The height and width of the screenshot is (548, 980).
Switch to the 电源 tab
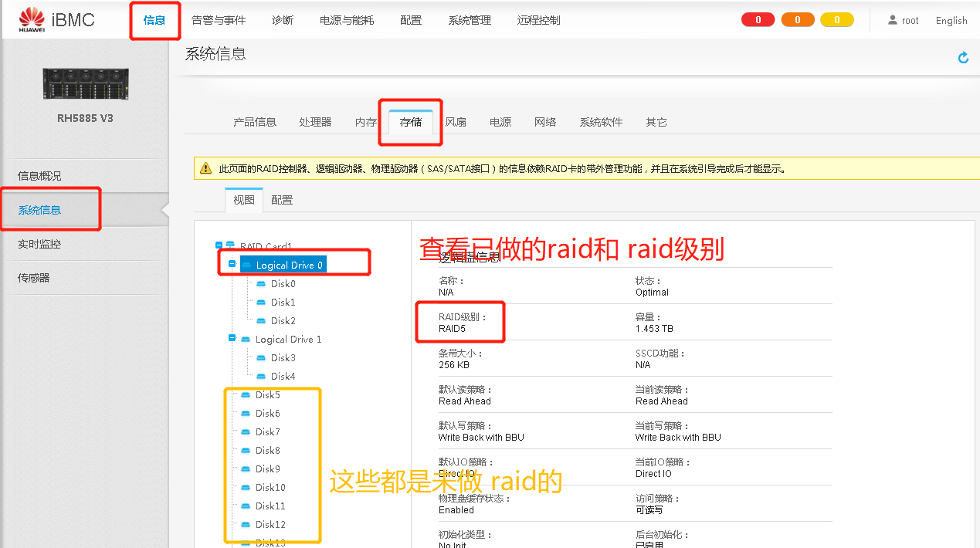tap(500, 122)
